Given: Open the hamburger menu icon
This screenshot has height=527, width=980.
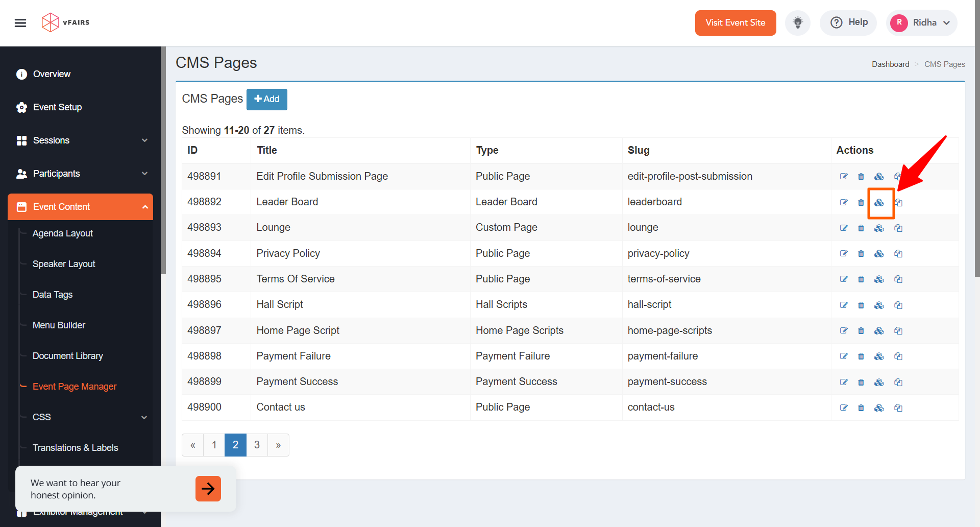Looking at the screenshot, I should (20, 23).
